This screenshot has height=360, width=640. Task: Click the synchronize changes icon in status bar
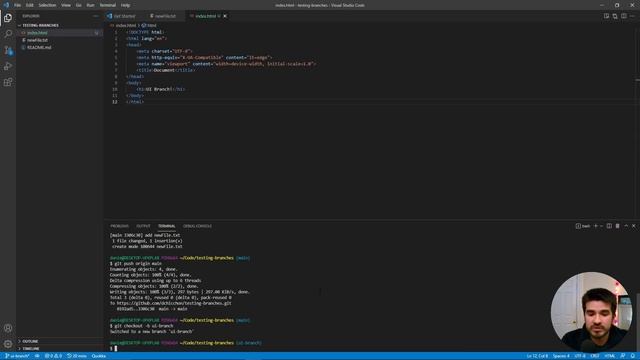(37, 356)
